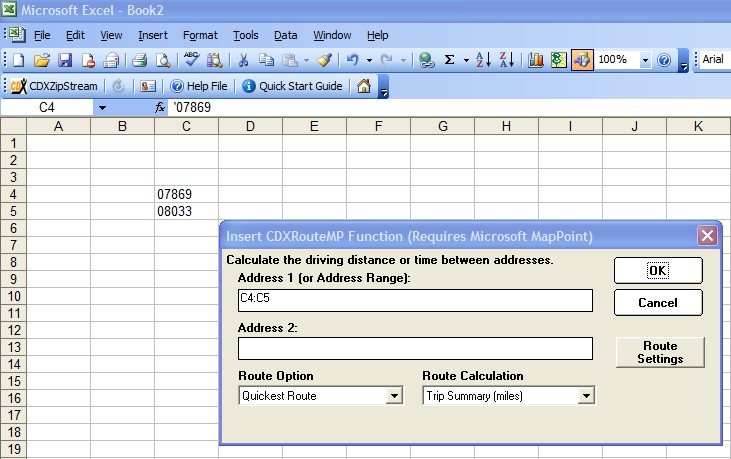
Task: Select cell containing 07869
Action: click(x=186, y=194)
